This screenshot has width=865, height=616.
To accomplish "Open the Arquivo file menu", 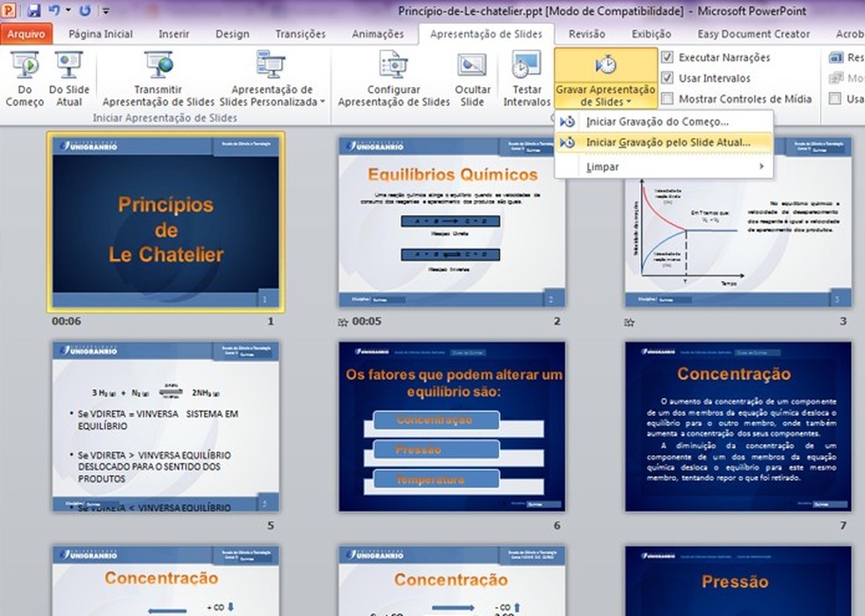I will pos(26,34).
